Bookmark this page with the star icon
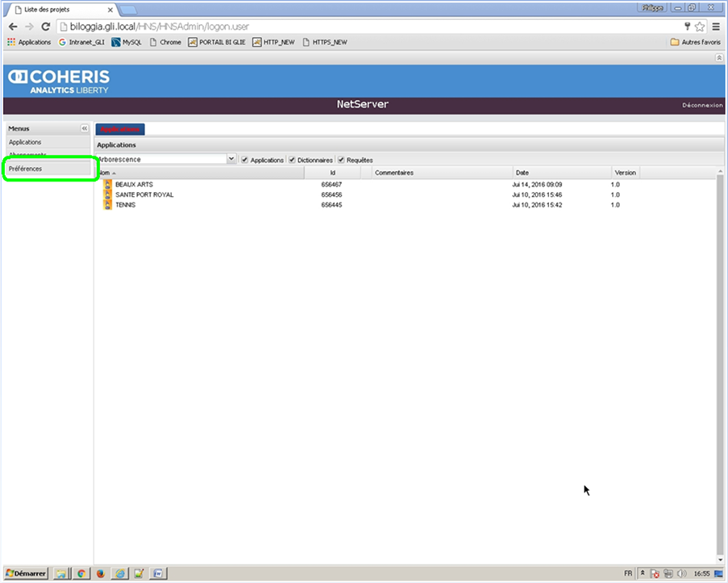This screenshot has height=583, width=728. coord(700,27)
